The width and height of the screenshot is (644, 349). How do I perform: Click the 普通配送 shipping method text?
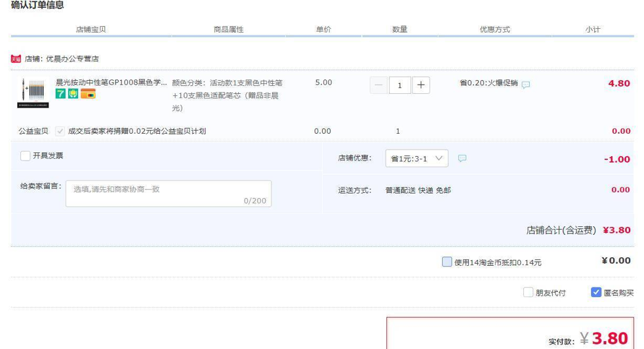(400, 190)
